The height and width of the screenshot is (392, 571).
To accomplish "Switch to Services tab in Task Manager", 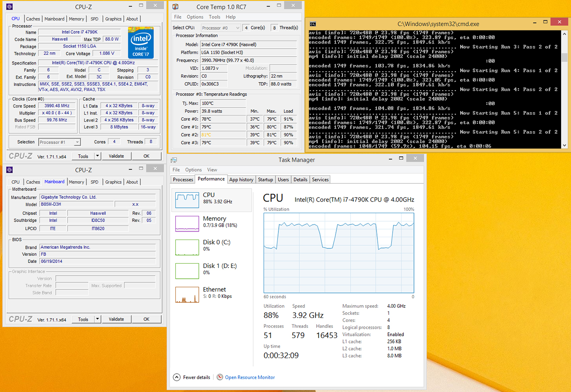I will pyautogui.click(x=320, y=180).
